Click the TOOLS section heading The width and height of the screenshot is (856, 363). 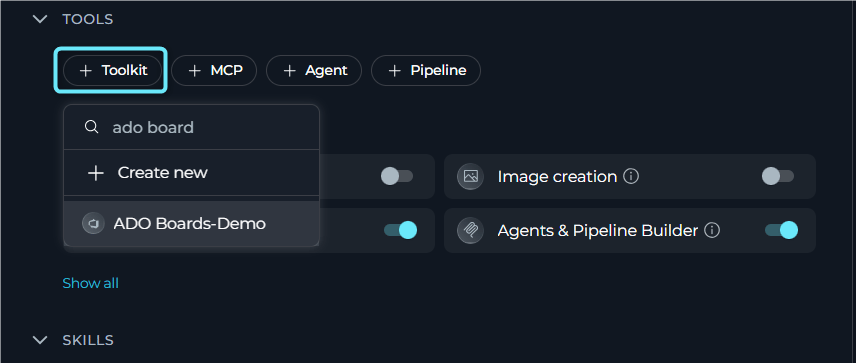(x=88, y=19)
